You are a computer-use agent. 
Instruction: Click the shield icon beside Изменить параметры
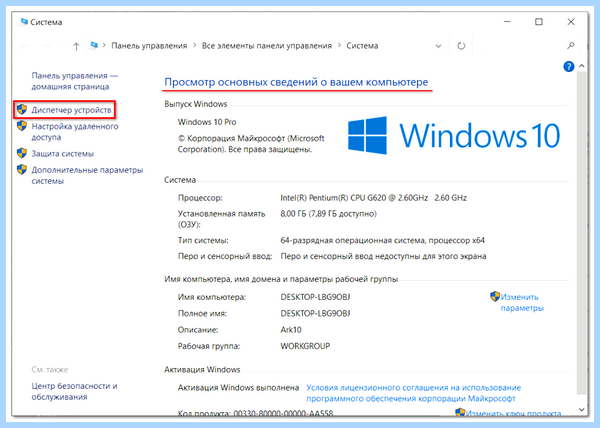tap(495, 296)
